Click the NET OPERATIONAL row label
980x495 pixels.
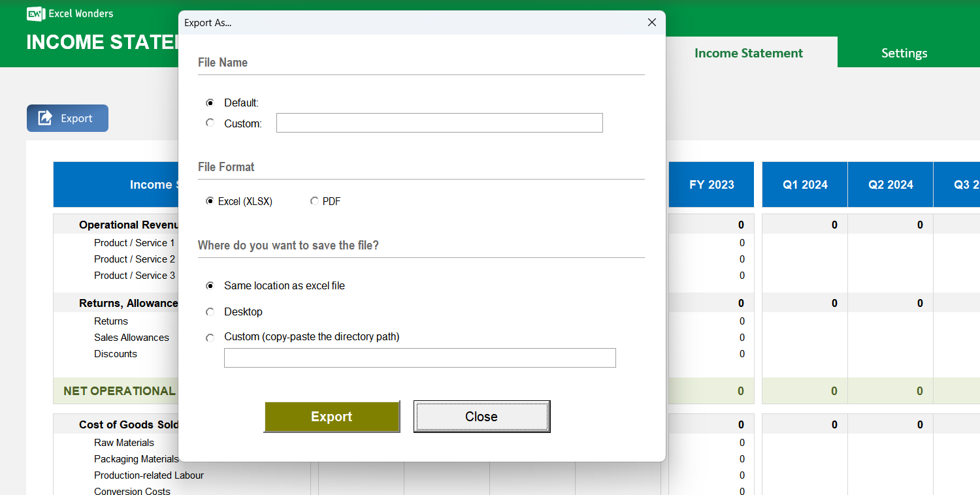coord(119,391)
